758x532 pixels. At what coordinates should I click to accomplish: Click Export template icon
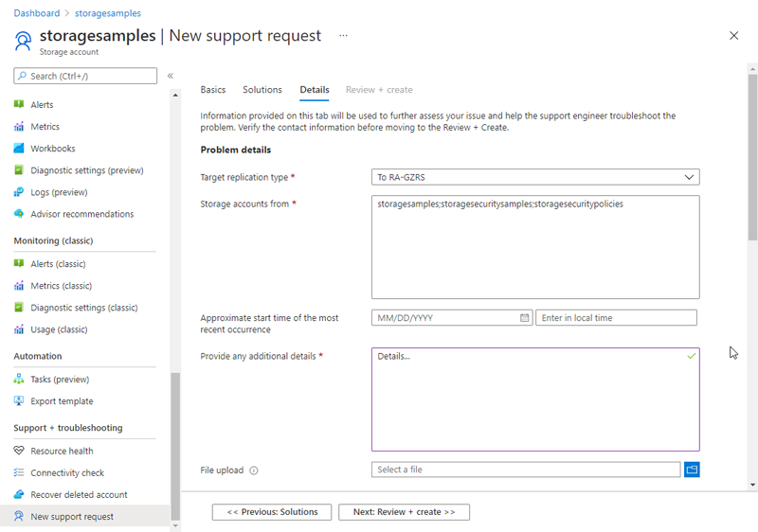19,400
